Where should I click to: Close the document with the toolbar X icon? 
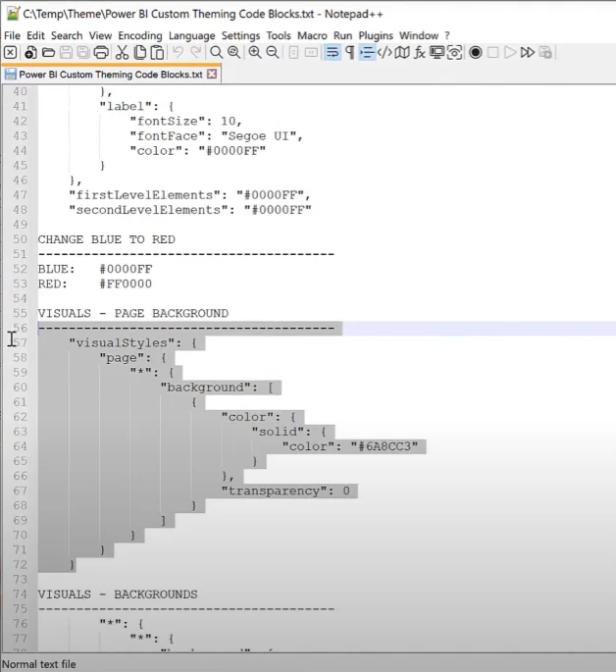[10, 53]
